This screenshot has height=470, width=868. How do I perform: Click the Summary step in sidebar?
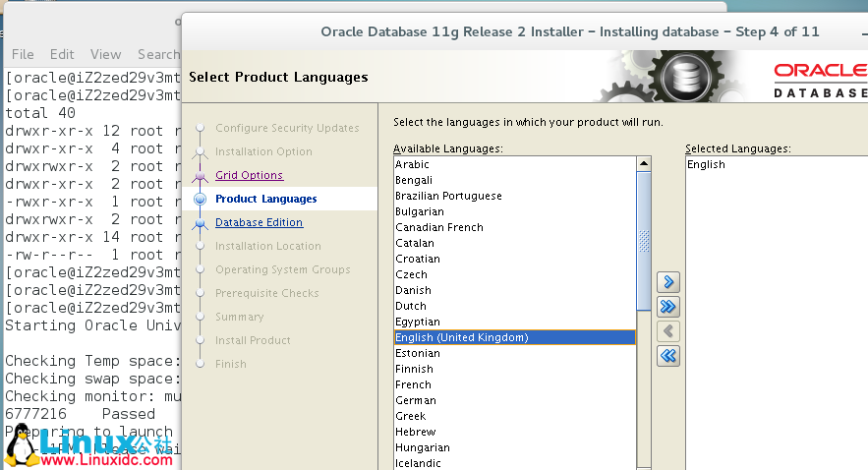click(x=239, y=317)
